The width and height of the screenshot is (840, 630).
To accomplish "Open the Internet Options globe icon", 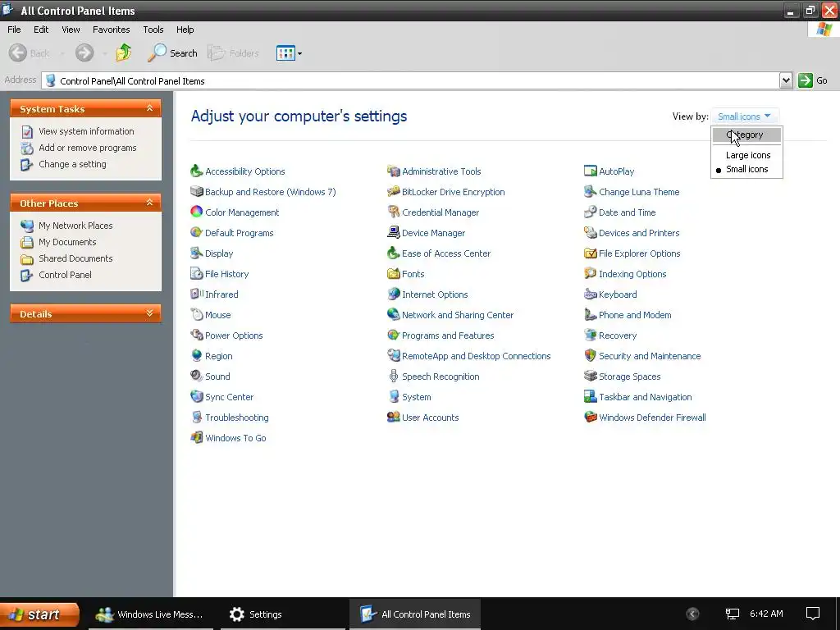I will (393, 294).
